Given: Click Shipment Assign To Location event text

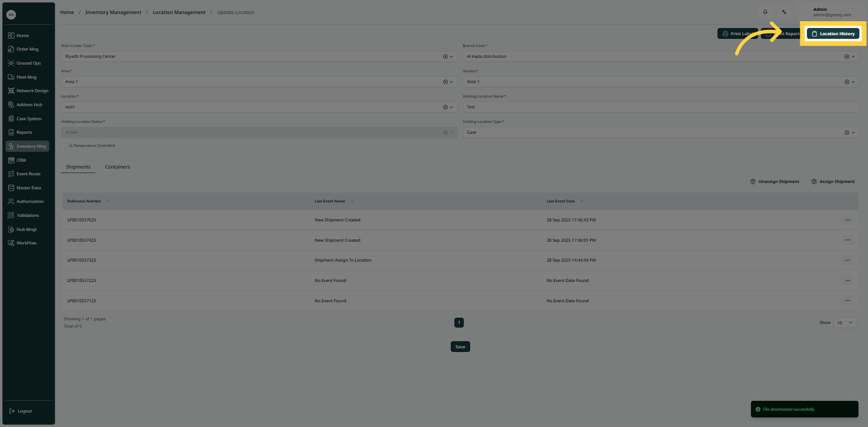Looking at the screenshot, I should (343, 260).
